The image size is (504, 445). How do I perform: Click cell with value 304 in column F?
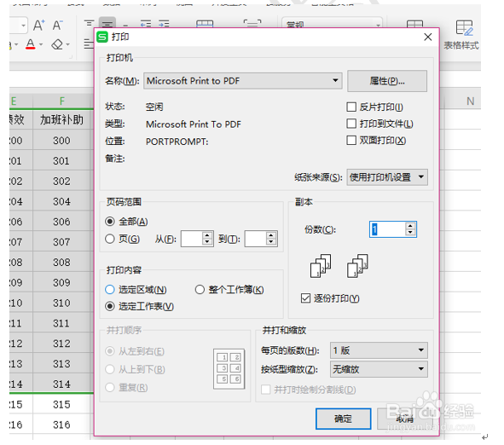pos(61,201)
